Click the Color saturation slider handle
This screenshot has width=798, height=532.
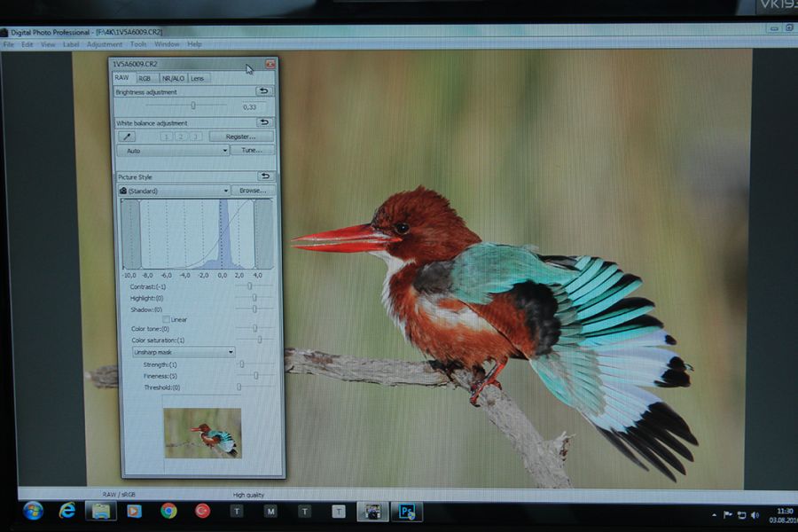click(x=259, y=340)
